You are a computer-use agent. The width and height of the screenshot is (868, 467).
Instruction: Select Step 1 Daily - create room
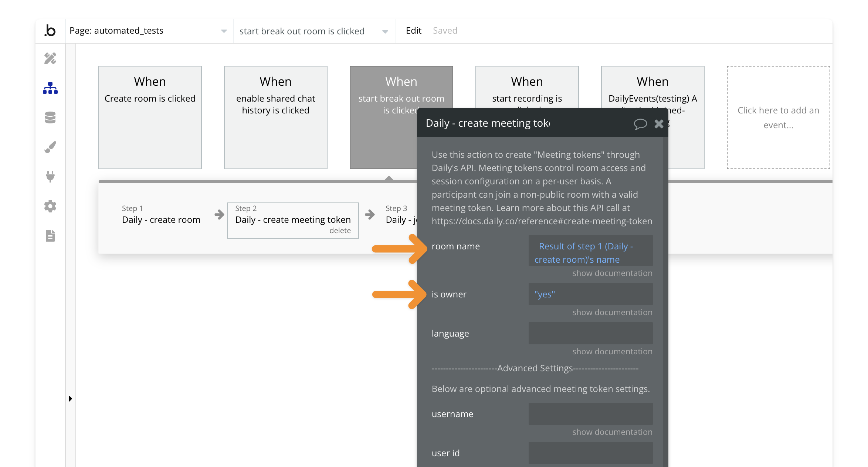161,215
